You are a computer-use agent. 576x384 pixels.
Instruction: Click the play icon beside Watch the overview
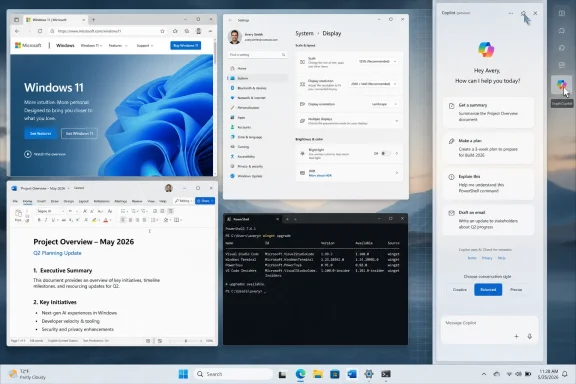coord(28,154)
